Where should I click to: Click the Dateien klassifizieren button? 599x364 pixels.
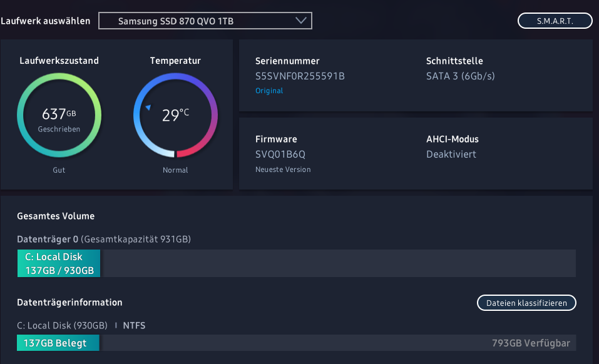click(526, 303)
